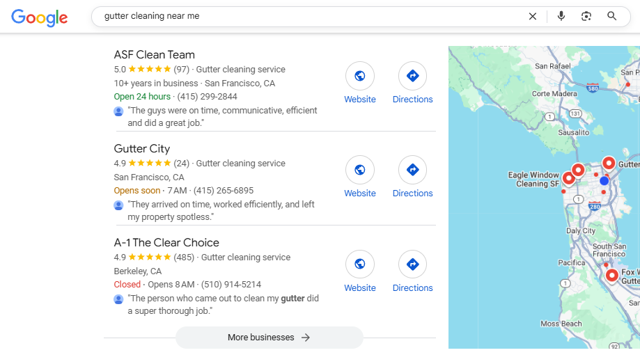Open the Gutter City business listing

pos(142,149)
